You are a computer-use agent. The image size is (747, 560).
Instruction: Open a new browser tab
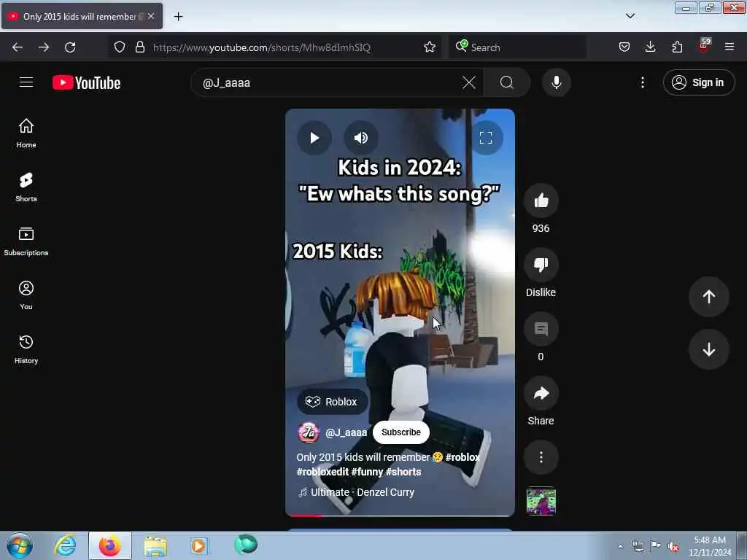pos(178,17)
